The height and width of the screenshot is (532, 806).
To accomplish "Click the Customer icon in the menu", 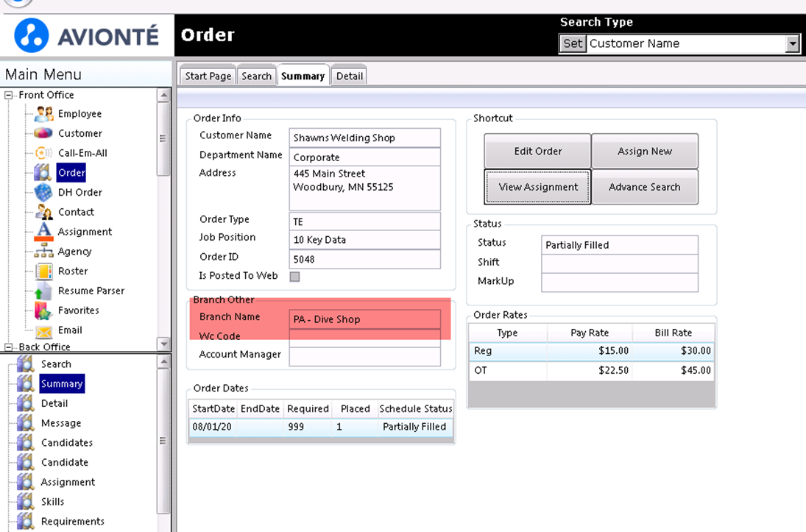I will tap(43, 133).
